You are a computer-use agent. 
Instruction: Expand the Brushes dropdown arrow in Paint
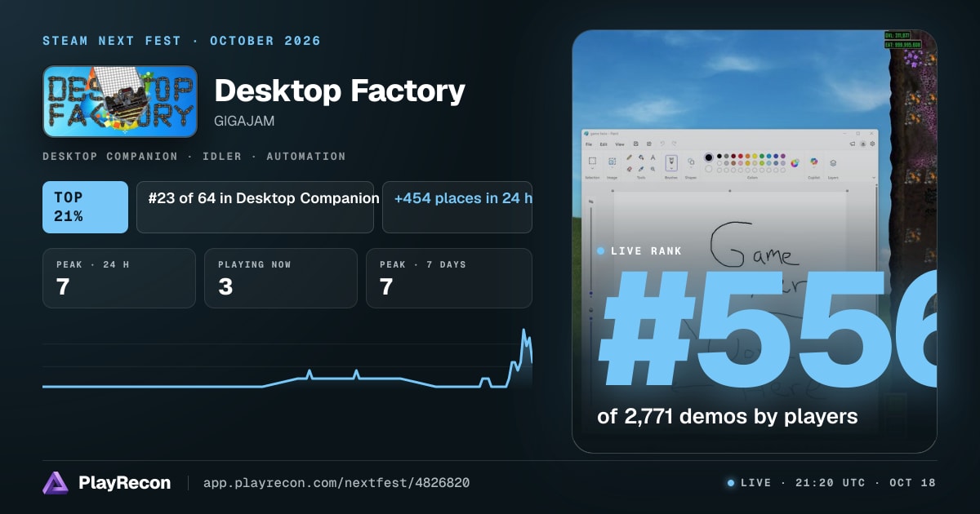(x=671, y=168)
